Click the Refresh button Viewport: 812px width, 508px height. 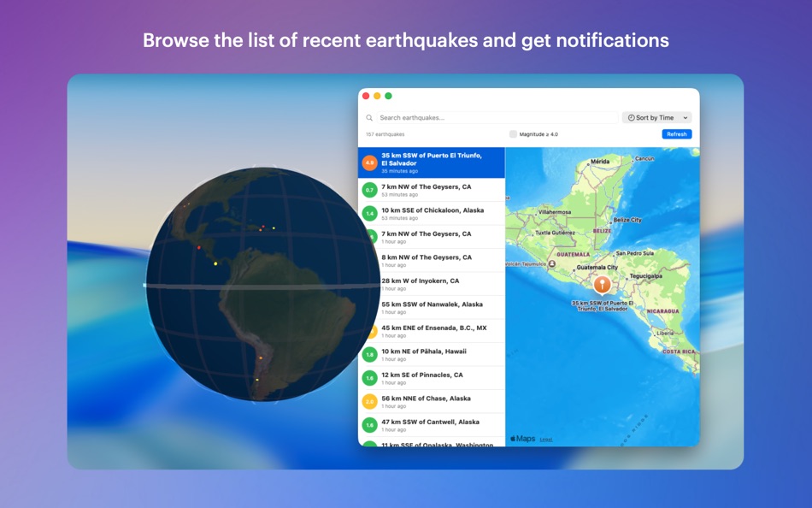point(676,133)
